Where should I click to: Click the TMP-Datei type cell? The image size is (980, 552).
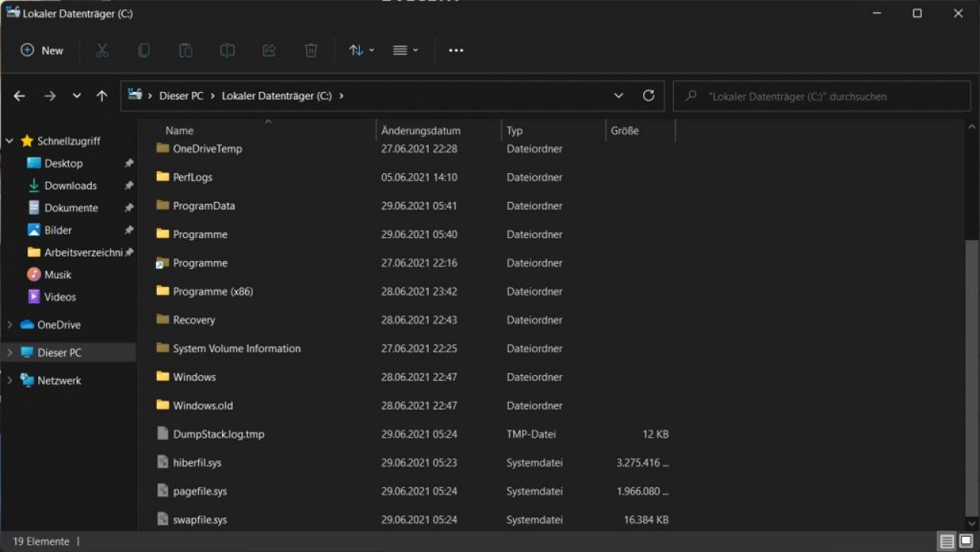click(531, 434)
